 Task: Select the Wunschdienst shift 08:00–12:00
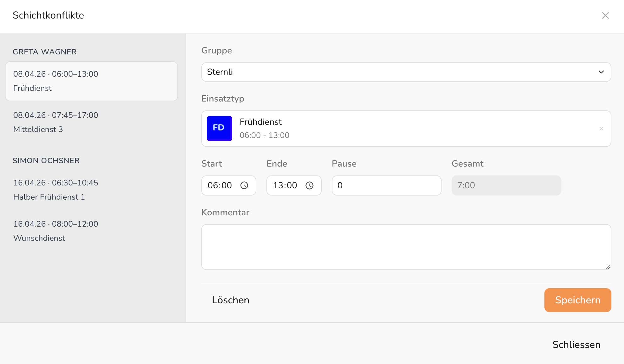(91, 231)
